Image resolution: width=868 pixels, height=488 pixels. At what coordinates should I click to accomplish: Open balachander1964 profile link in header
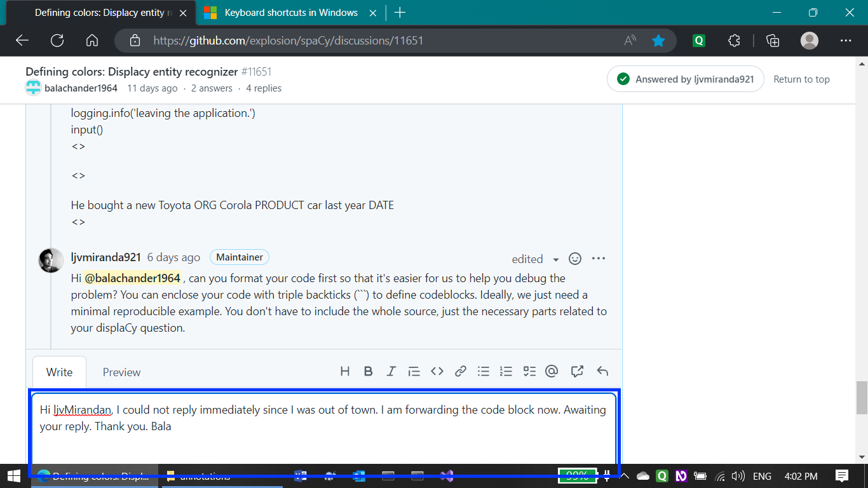pyautogui.click(x=81, y=88)
